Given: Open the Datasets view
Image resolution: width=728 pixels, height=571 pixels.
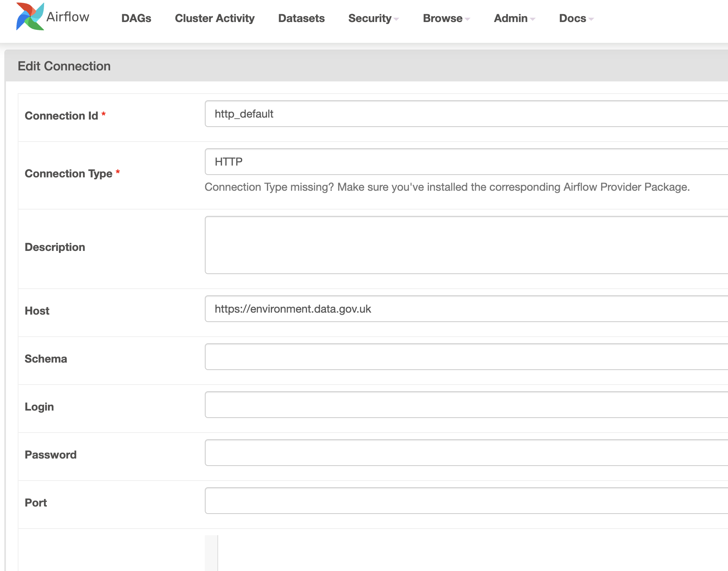Looking at the screenshot, I should (301, 18).
